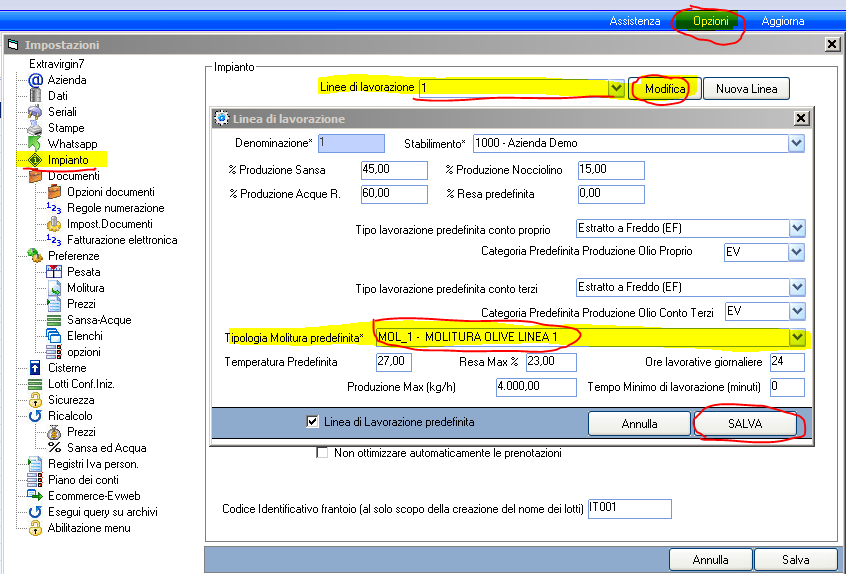This screenshot has height=574, width=846.
Task: Open Tipologia Molitura predefinita dropdown
Action: click(x=796, y=337)
